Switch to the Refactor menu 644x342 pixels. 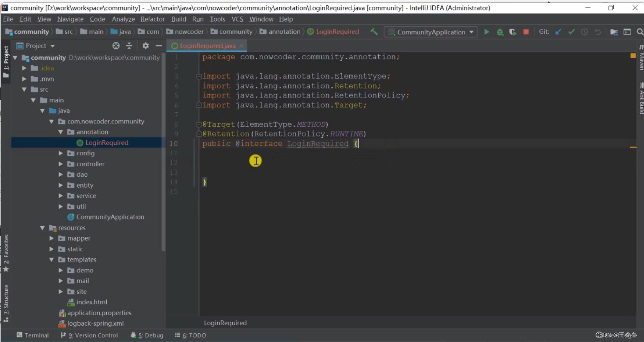pyautogui.click(x=152, y=19)
